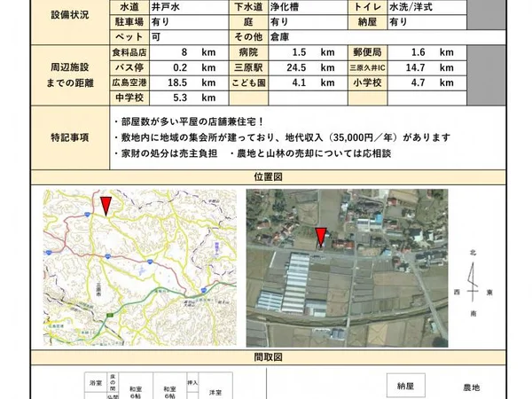Select the 14.7 km interchange distance
This screenshot has height=399, width=532.
429,68
